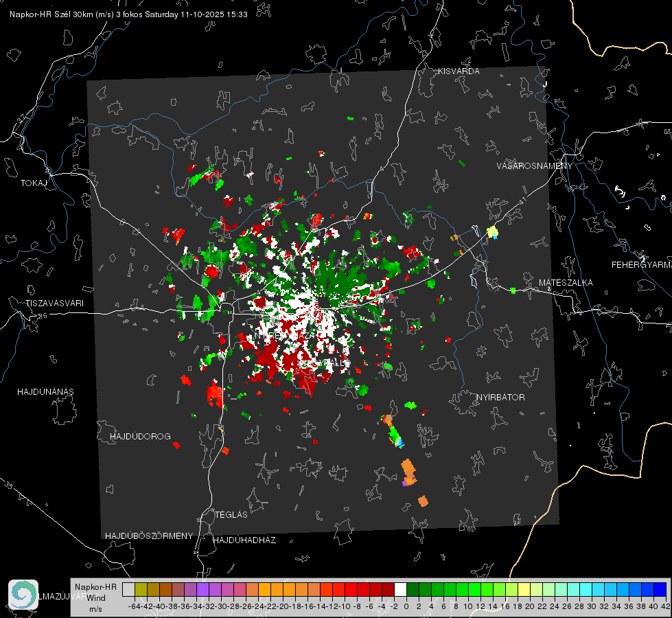
Task: Click the Napkor-HR Wind m/s legend title
Action: tap(95, 598)
